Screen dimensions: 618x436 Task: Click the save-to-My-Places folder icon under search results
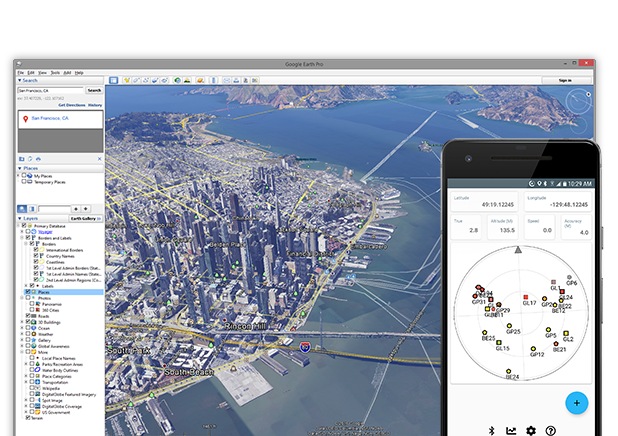click(22, 159)
